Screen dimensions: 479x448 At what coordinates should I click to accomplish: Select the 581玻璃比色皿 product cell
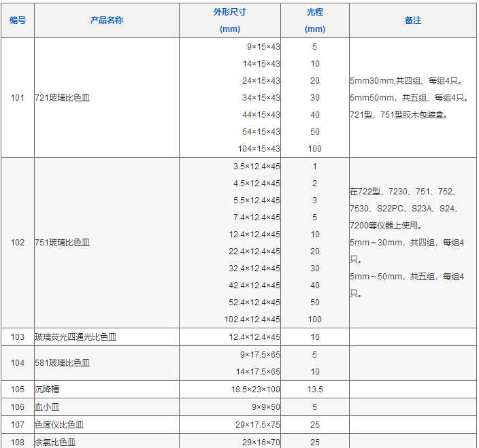click(62, 363)
